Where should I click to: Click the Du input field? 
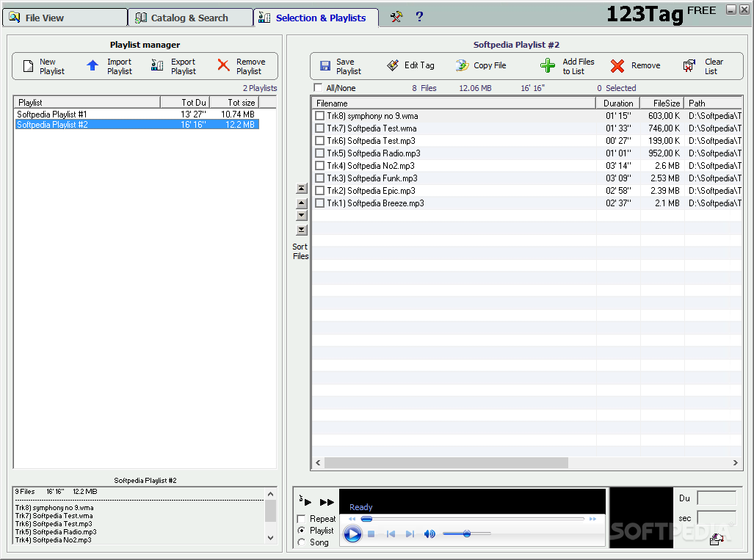(x=717, y=498)
